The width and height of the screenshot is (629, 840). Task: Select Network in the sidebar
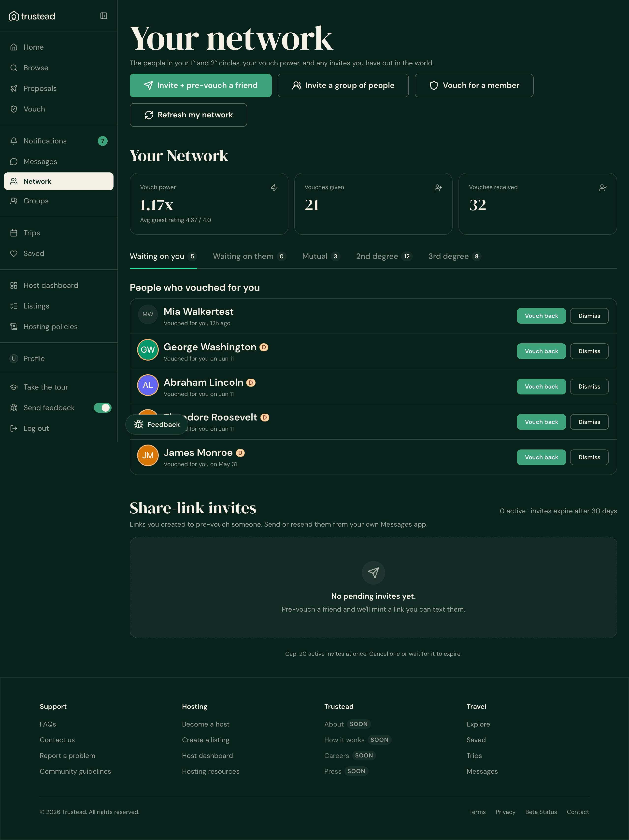(x=58, y=181)
